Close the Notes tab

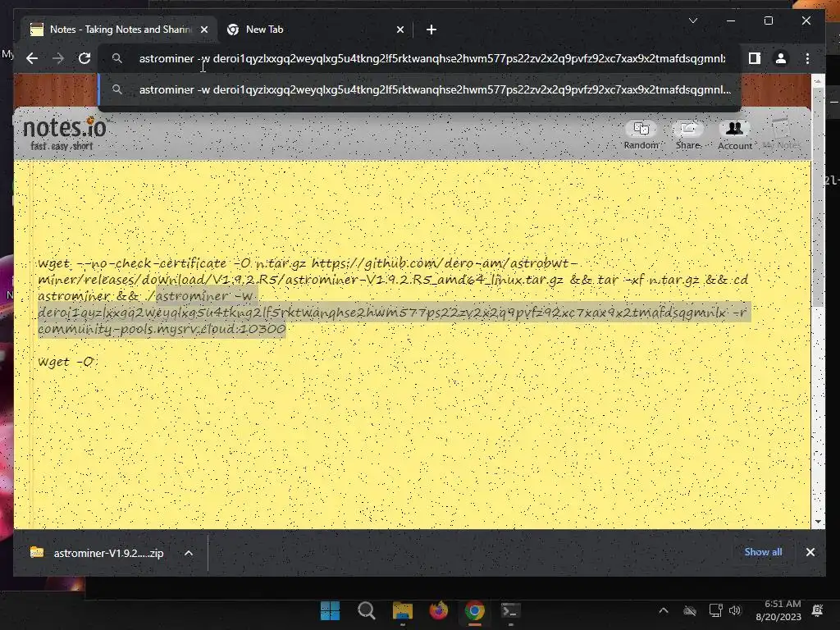204,30
